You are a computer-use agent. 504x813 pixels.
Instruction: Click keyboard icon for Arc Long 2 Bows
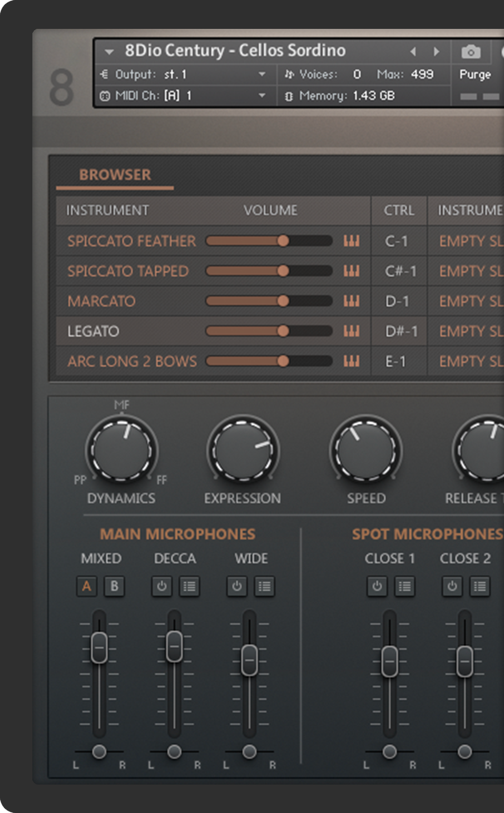coord(351,361)
